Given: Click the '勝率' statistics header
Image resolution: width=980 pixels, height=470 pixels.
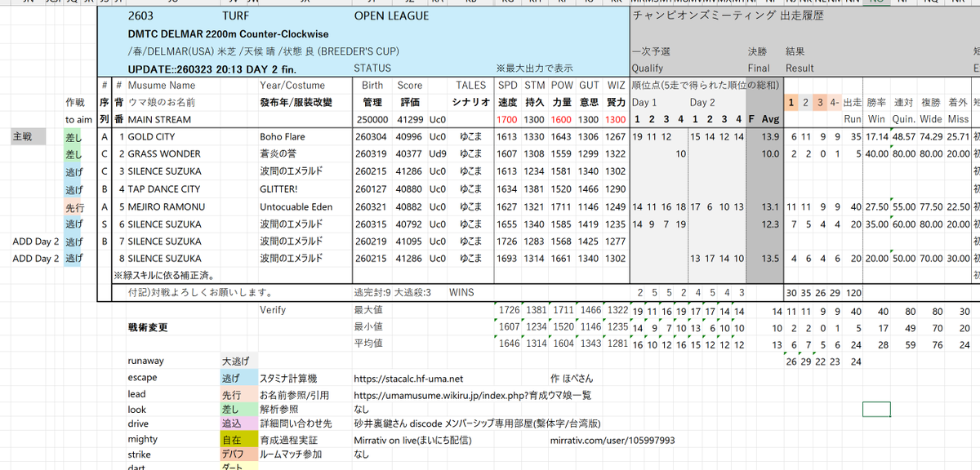Looking at the screenshot, I should (x=877, y=103).
